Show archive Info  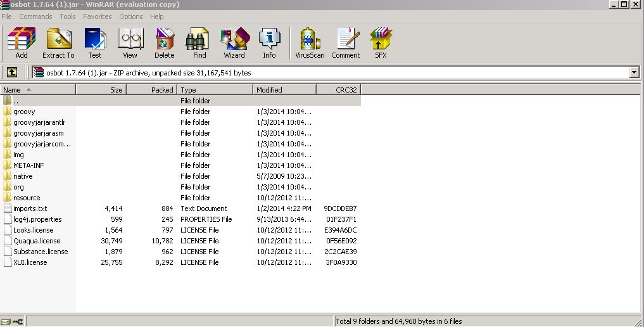[x=269, y=42]
